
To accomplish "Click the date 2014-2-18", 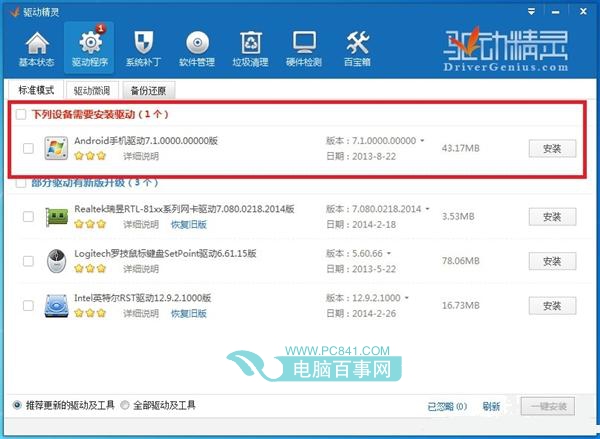I will (374, 225).
